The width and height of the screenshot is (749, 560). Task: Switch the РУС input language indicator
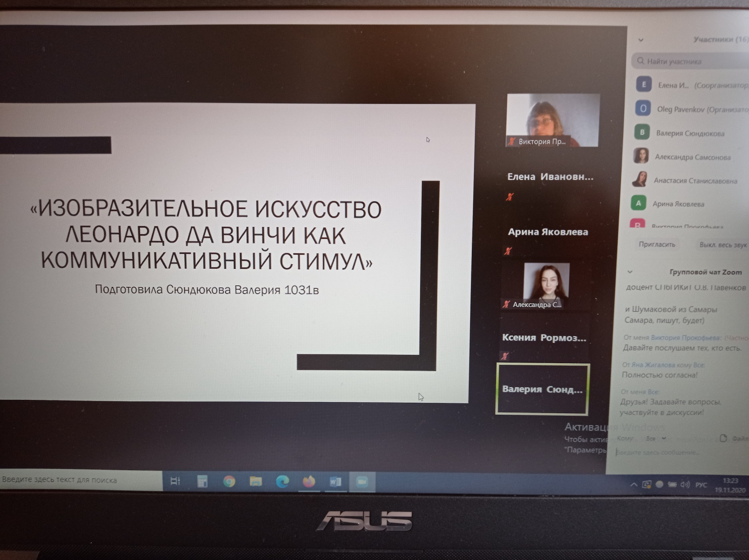tap(701, 485)
